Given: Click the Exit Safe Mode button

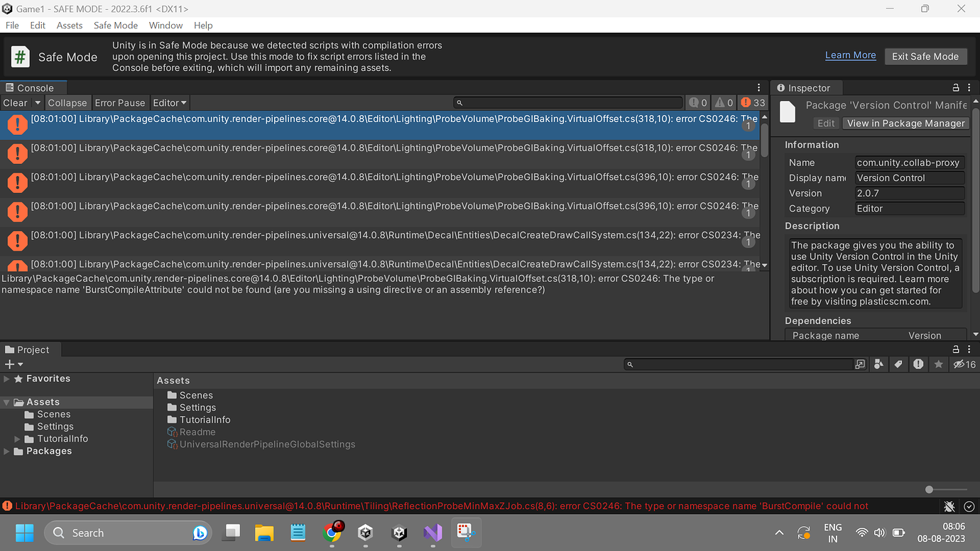Looking at the screenshot, I should click(x=925, y=56).
